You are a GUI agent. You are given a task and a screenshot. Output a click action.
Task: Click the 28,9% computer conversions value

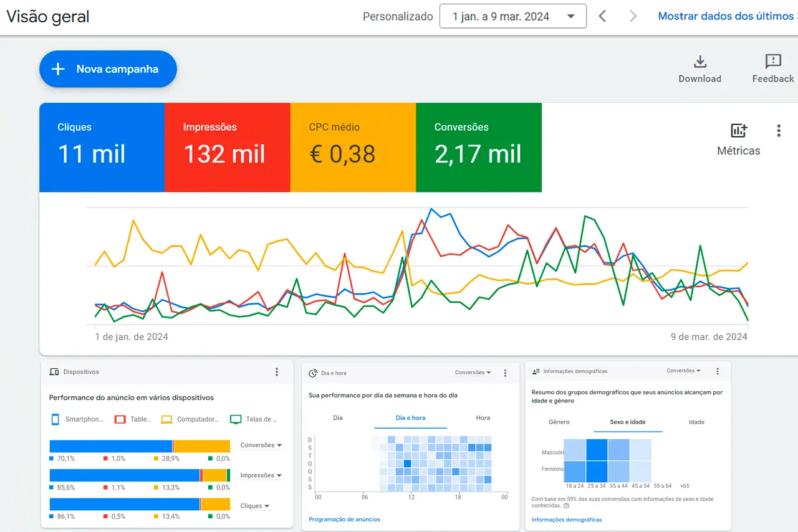(x=170, y=458)
